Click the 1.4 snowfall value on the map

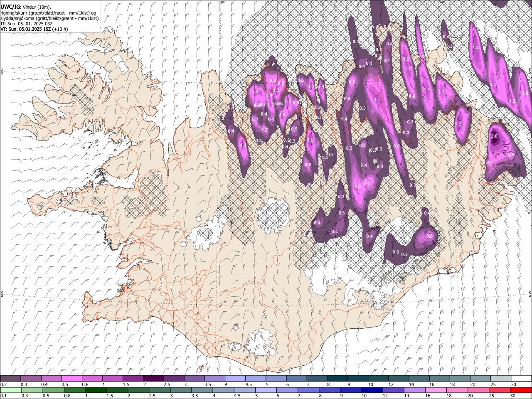tap(269, 95)
